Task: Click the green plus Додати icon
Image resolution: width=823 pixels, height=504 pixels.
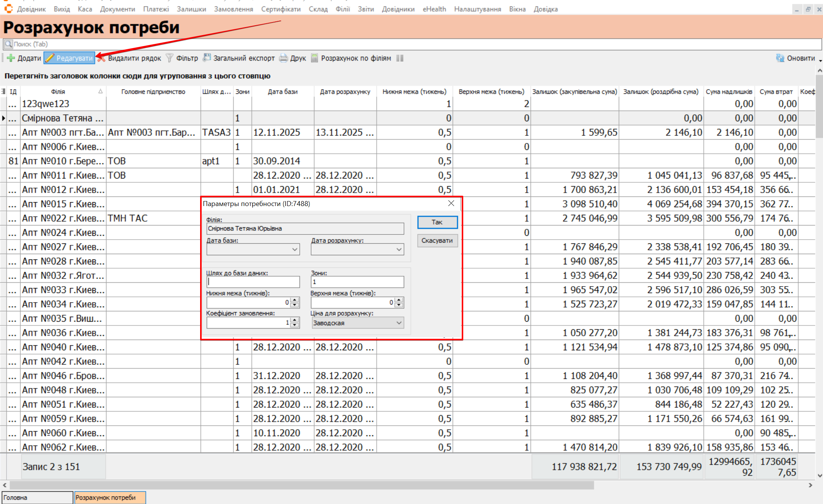Action: (x=11, y=58)
